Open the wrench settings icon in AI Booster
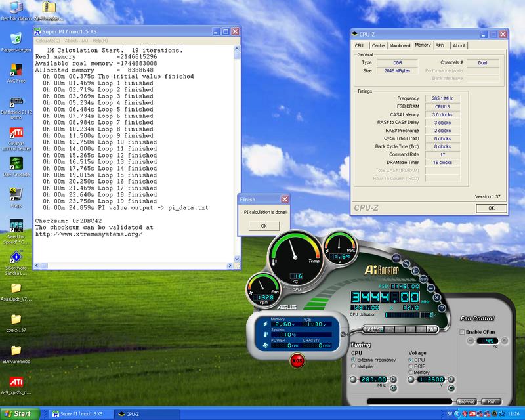 click(406, 264)
